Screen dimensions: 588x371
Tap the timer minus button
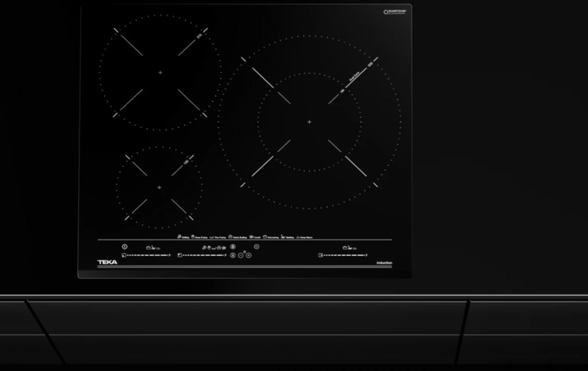click(240, 255)
